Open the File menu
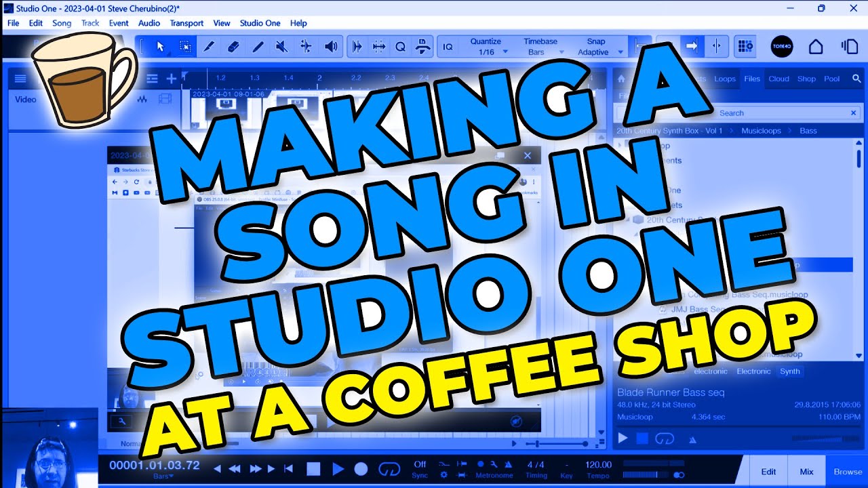Viewport: 868px width, 488px height. click(14, 23)
